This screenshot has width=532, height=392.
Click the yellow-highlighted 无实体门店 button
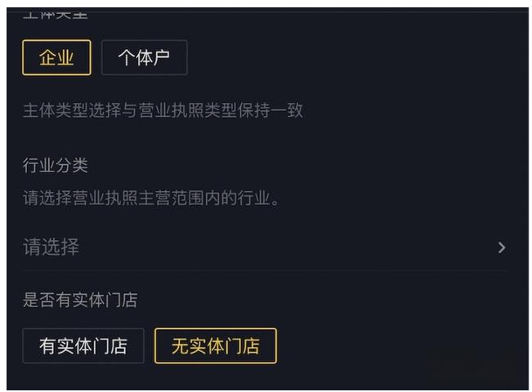(x=215, y=345)
